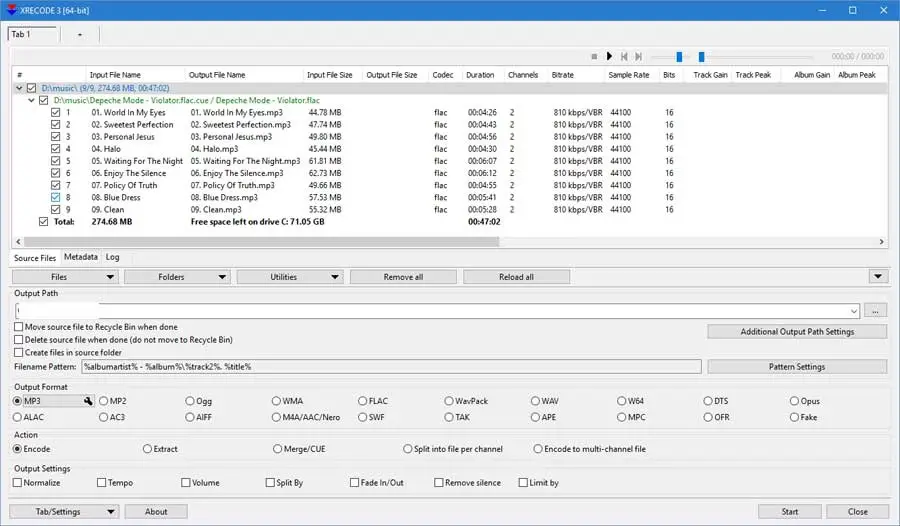Image resolution: width=900 pixels, height=526 pixels.
Task: Open Pattern Settings
Action: (x=796, y=367)
